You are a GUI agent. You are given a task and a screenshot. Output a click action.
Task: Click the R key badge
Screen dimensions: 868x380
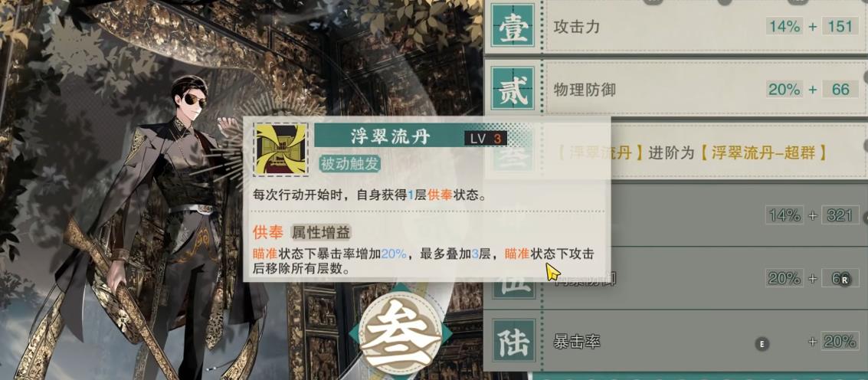(845, 280)
